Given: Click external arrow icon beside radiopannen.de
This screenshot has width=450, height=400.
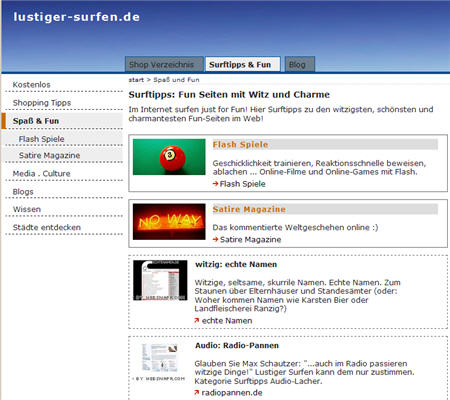Looking at the screenshot, I should click(x=197, y=393).
